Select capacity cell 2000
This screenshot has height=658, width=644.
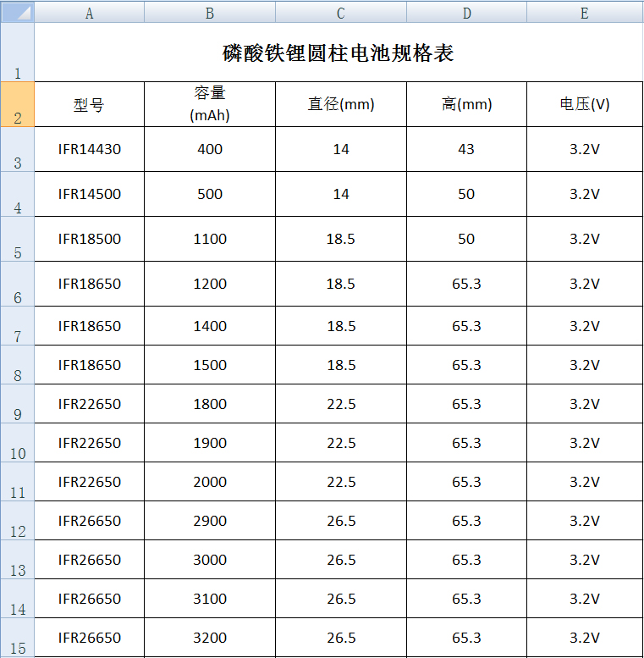coord(210,481)
